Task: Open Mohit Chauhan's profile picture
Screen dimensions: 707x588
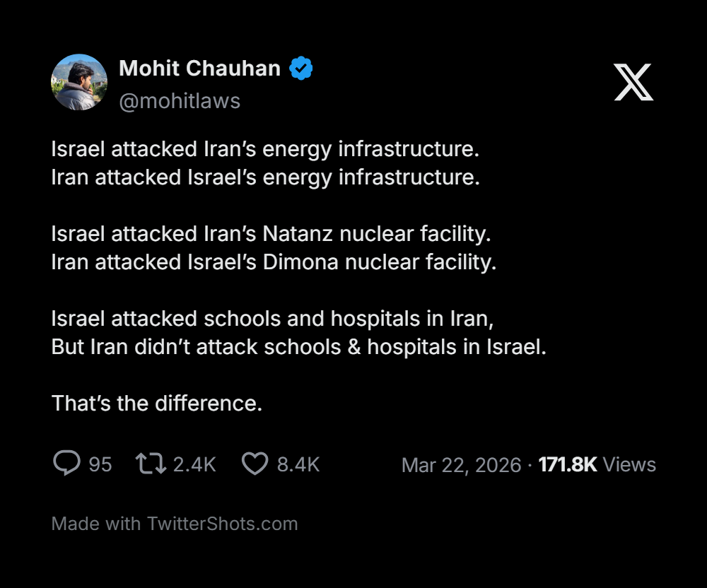Action: (79, 82)
